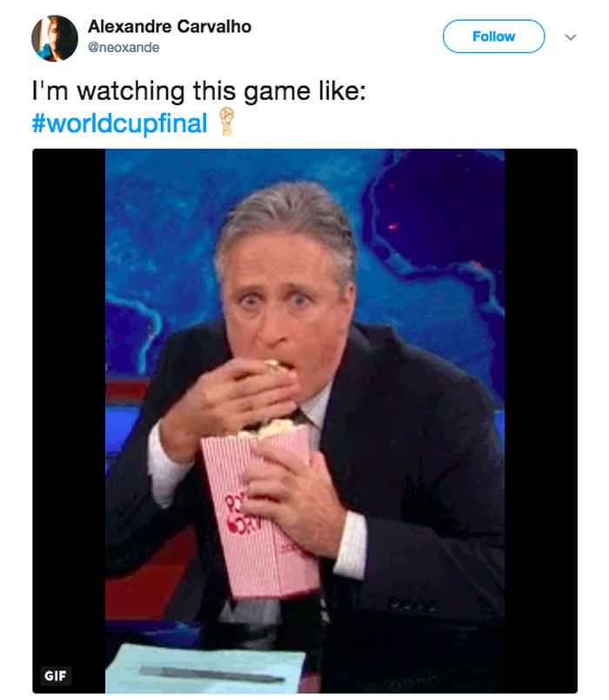Click the pen lying on the paper
Viewport: 609px width, 700px height.
pyautogui.click(x=211, y=674)
